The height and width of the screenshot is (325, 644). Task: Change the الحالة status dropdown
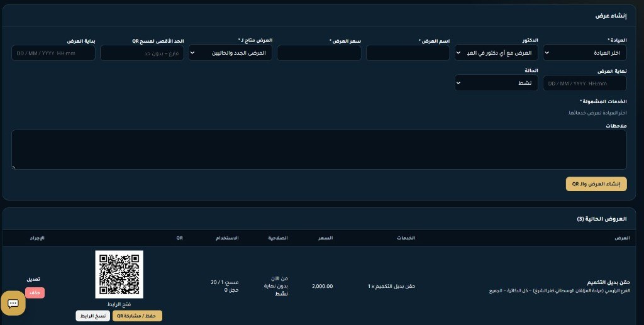tap(496, 83)
